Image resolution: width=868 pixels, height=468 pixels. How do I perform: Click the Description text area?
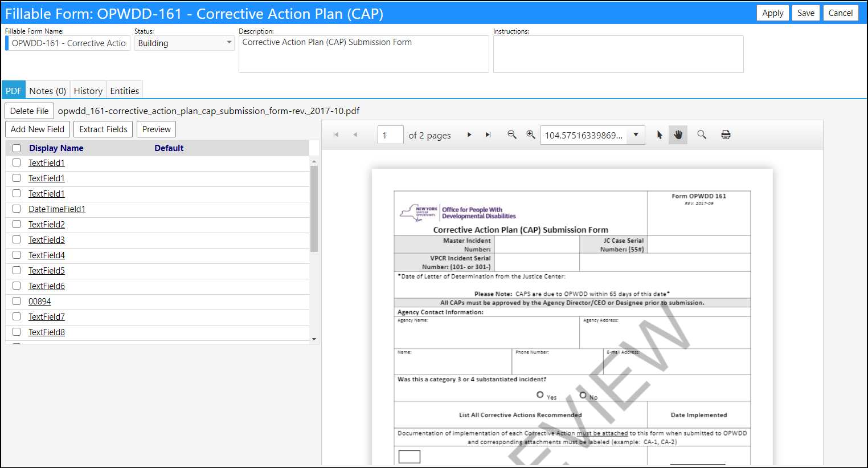point(363,54)
